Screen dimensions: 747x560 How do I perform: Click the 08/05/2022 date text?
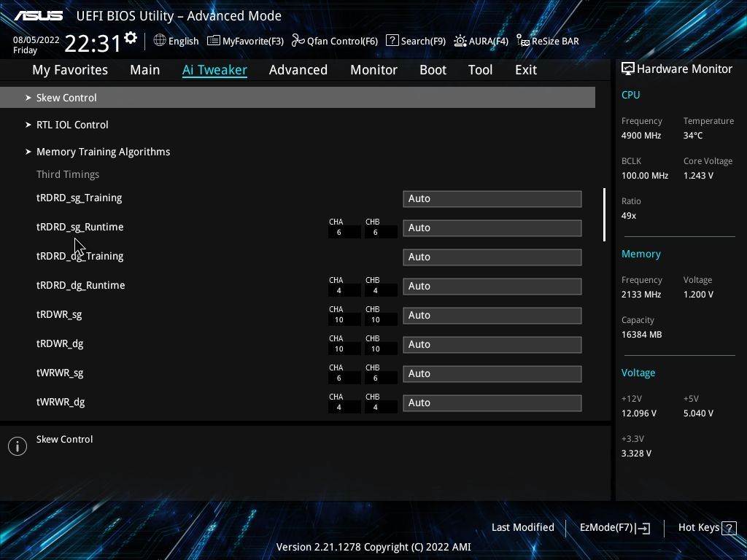click(x=36, y=40)
